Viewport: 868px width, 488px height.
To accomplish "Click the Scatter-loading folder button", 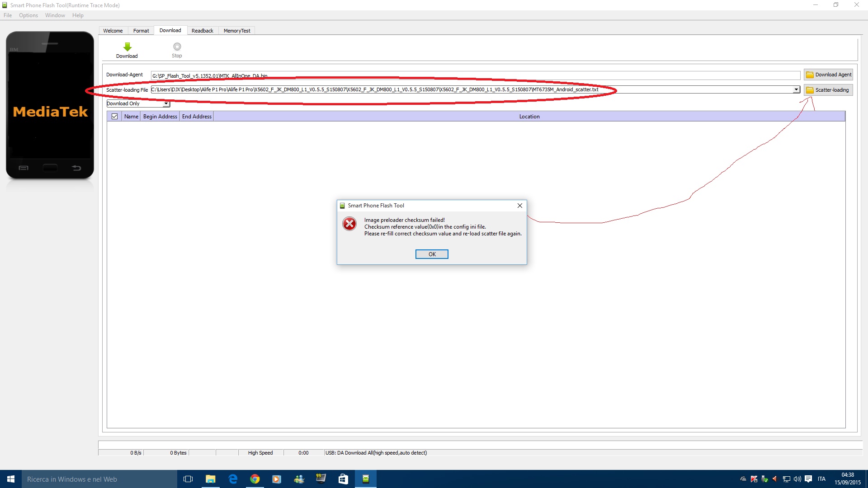I will pyautogui.click(x=828, y=90).
